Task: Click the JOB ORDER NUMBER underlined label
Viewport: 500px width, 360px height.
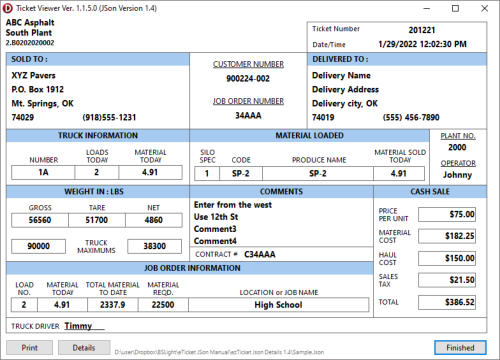Action: click(x=248, y=101)
